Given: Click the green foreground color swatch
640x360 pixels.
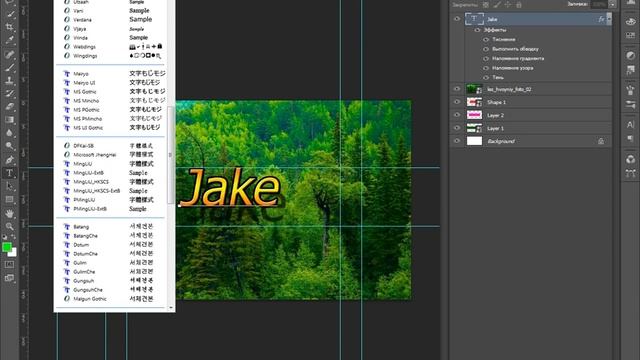Looking at the screenshot, I should (x=7, y=247).
